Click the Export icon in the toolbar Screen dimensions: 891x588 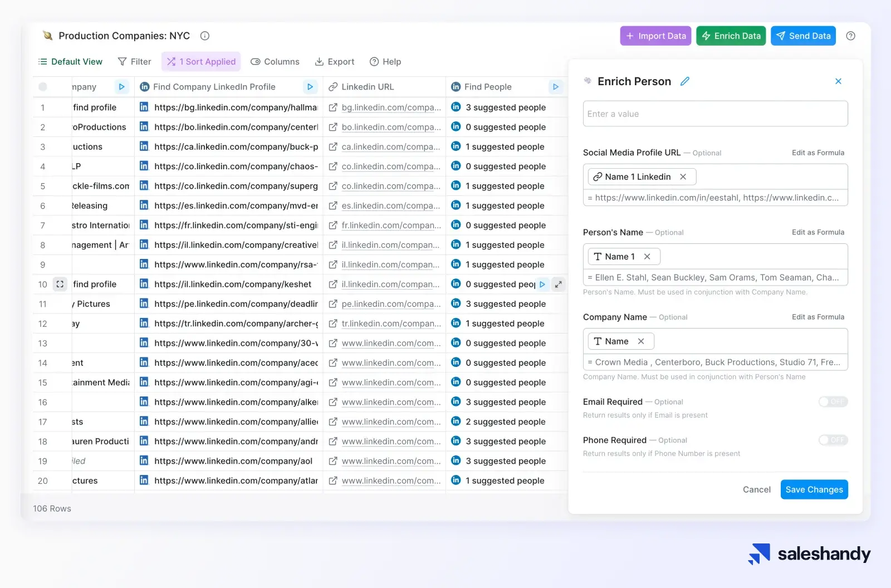coord(319,62)
